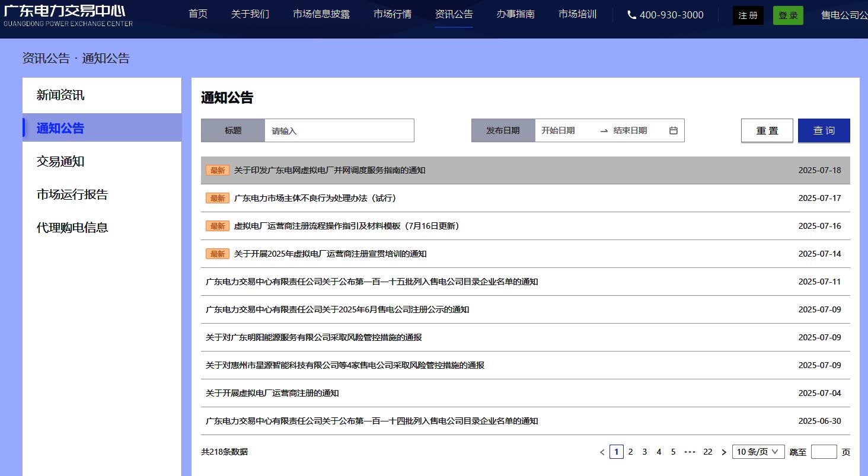
Task: Click the ellipsis to jump more pages
Action: [x=690, y=452]
